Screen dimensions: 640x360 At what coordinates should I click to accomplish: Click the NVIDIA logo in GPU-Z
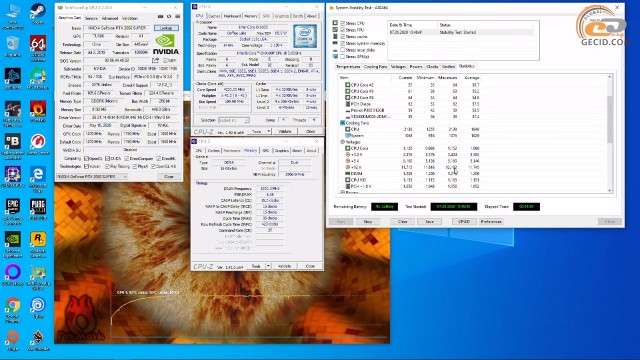pyautogui.click(x=166, y=44)
